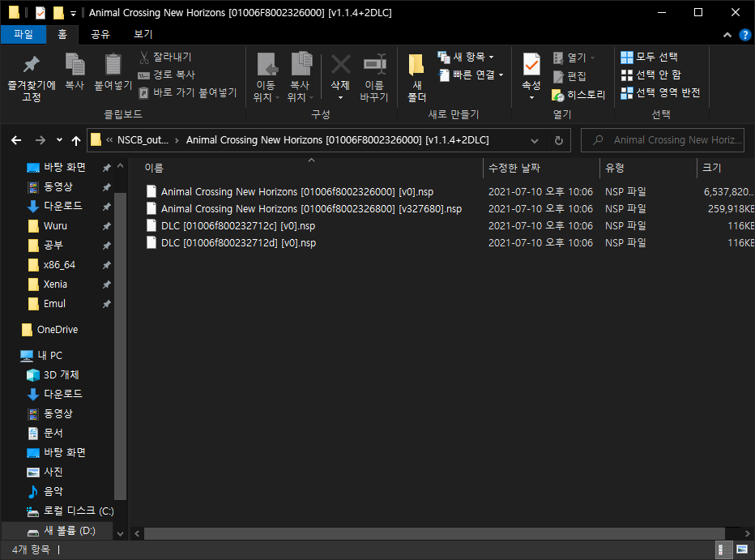Switch to details view icon

click(x=723, y=549)
